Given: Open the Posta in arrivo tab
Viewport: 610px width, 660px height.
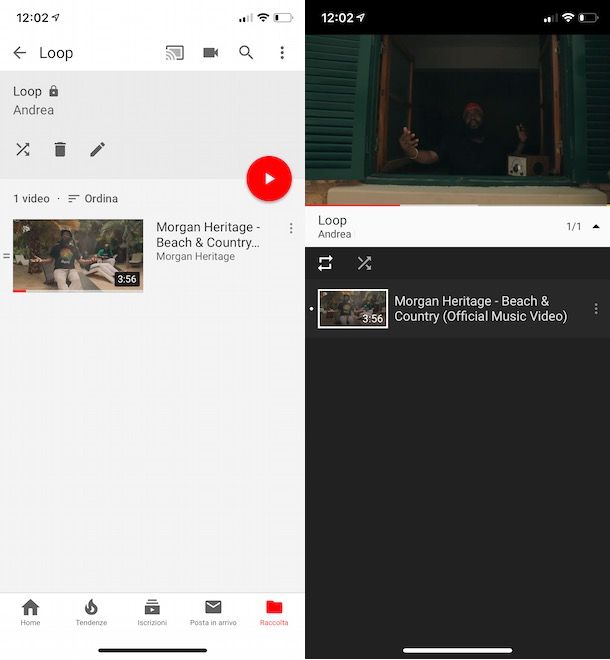Looking at the screenshot, I should point(213,612).
